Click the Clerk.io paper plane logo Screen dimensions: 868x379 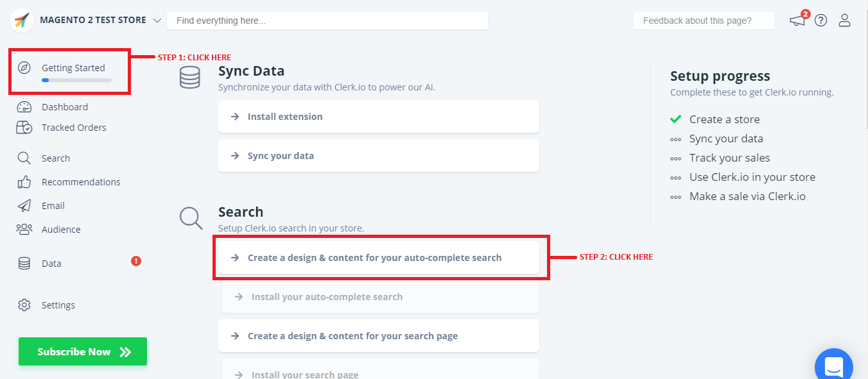click(x=22, y=21)
